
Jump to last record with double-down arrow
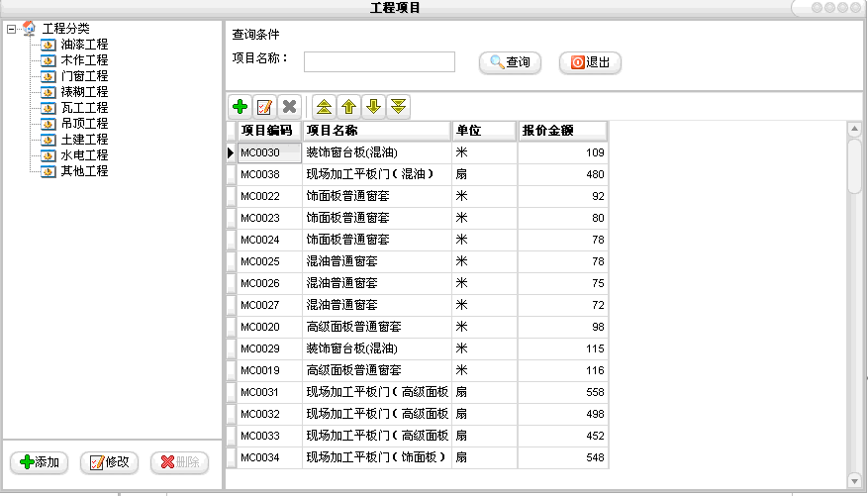[x=398, y=106]
